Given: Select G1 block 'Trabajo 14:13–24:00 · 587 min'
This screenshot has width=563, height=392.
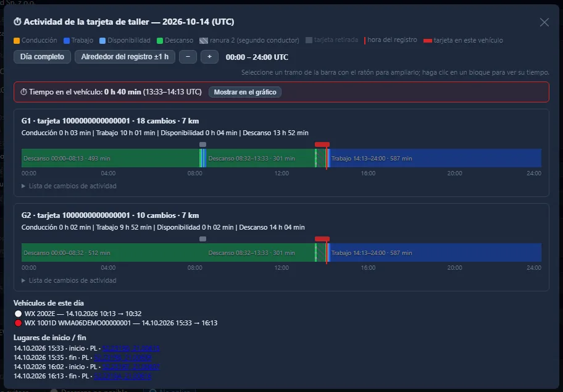Looking at the screenshot, I should pyautogui.click(x=436, y=158).
